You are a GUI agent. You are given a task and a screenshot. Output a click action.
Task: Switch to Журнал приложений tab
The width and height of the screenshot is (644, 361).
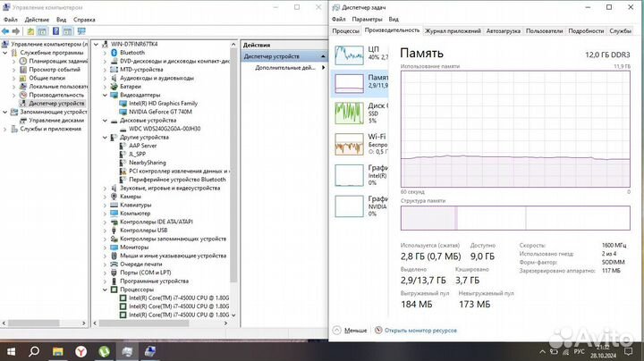(453, 30)
